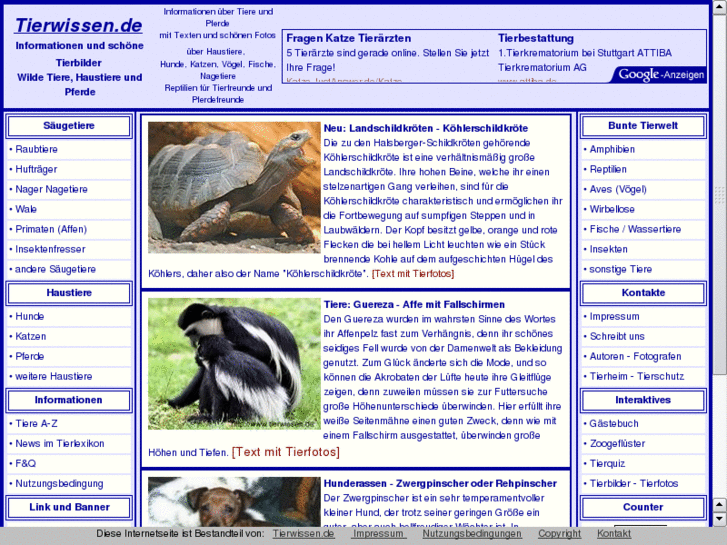Open Impressum in right sidebar
The width and height of the screenshot is (727, 545).
coord(614,316)
